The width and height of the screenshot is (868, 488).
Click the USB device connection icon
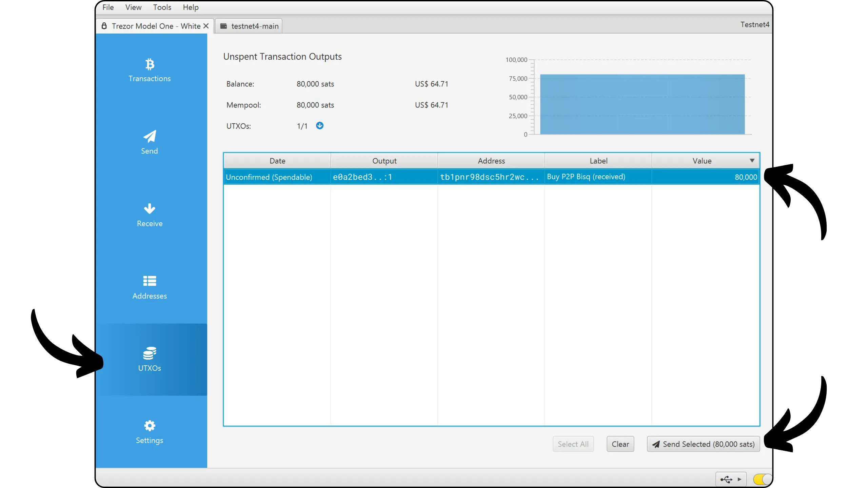726,479
